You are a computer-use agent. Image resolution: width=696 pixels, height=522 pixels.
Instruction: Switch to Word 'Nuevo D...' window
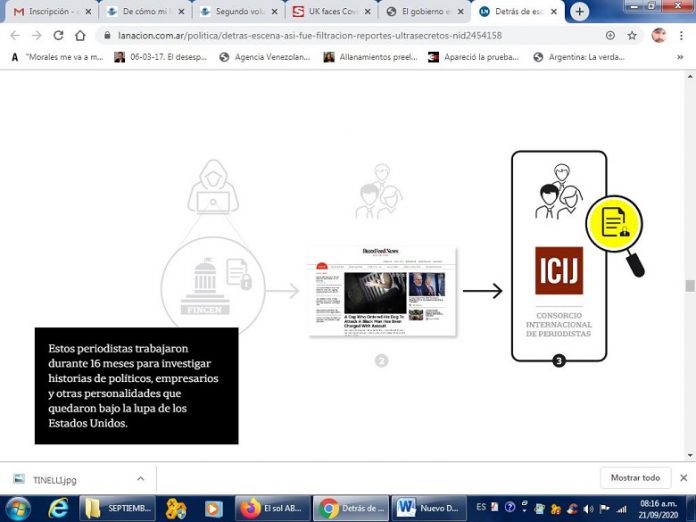coord(429,509)
